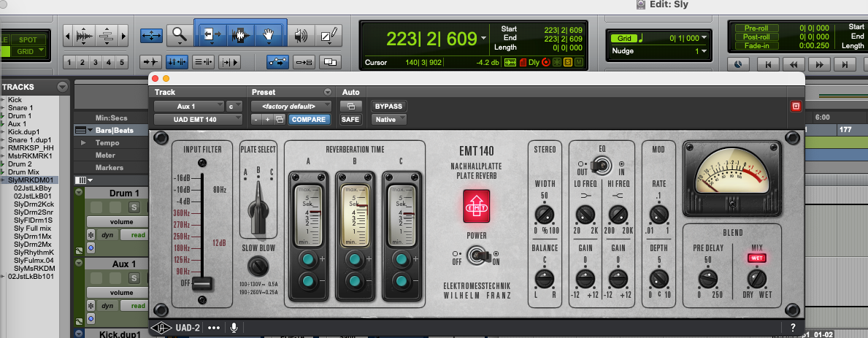
Task: Open the plugin help question mark
Action: 793,328
